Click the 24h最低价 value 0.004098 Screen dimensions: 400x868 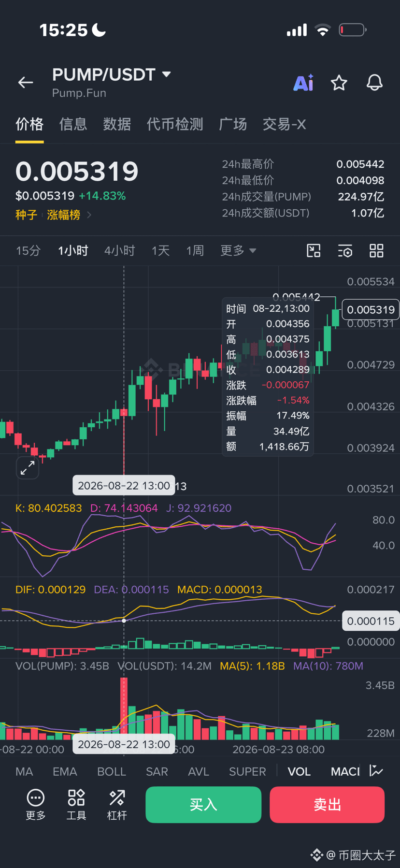click(x=360, y=181)
